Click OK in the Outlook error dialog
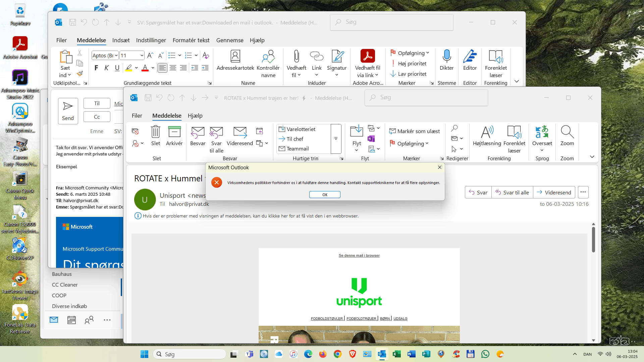The image size is (644, 362). point(324,195)
